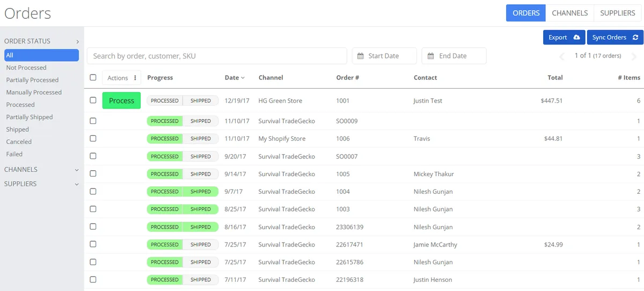Tick the select-all checkbox in header
Image resolution: width=644 pixels, height=291 pixels.
pos(93,77)
